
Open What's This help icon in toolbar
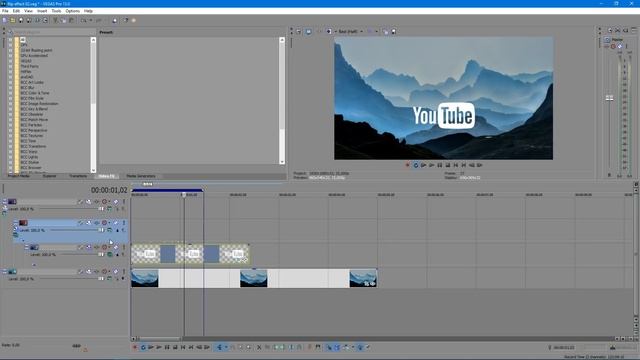(126, 20)
